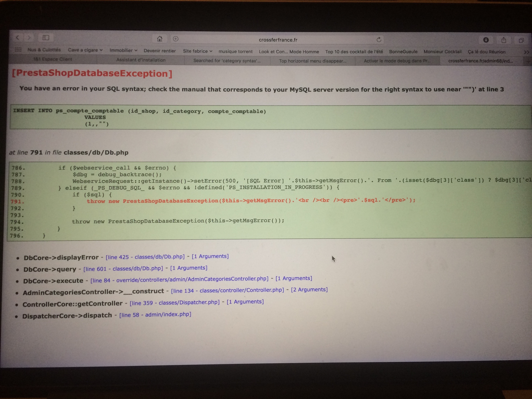532x399 pixels.
Task: Expand the Site fabrice bookmarks folder
Action: click(197, 51)
